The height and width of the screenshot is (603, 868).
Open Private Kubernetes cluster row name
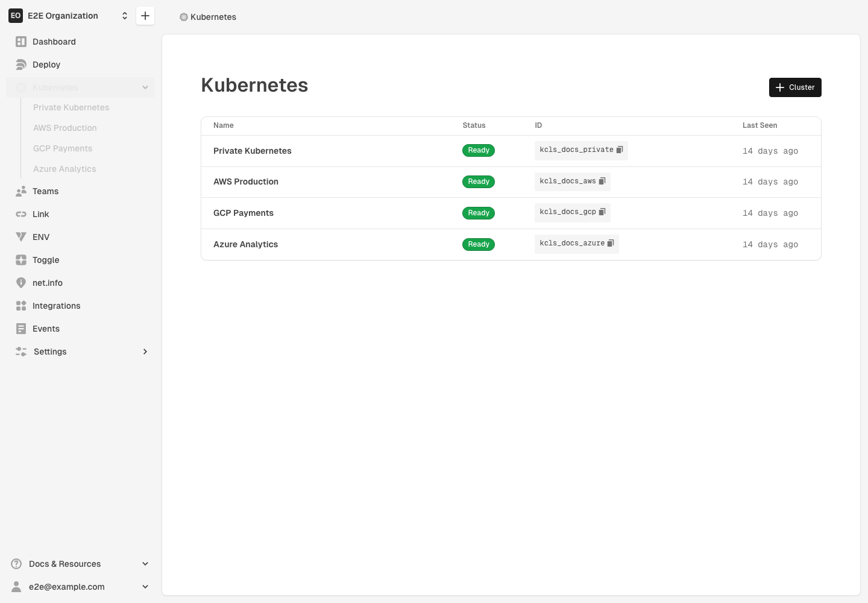pos(253,151)
